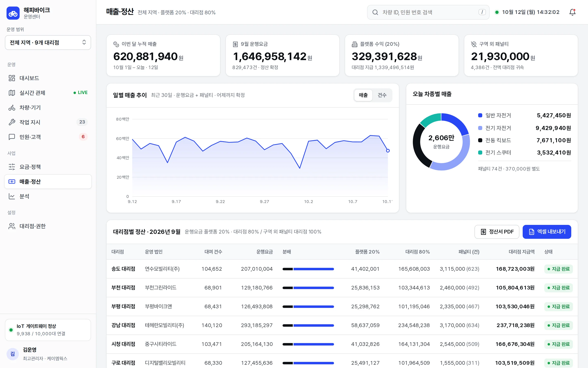Open the notification bell icon
This screenshot has width=588, height=368.
(x=572, y=12)
